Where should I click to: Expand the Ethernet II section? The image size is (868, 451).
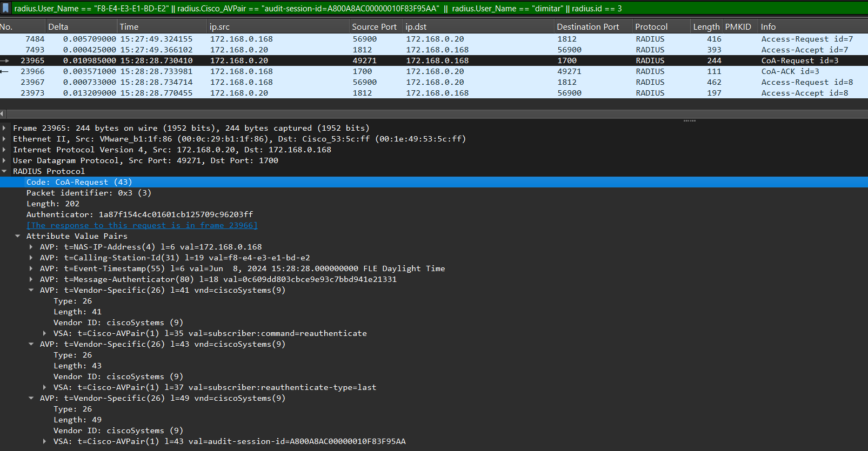pos(4,139)
